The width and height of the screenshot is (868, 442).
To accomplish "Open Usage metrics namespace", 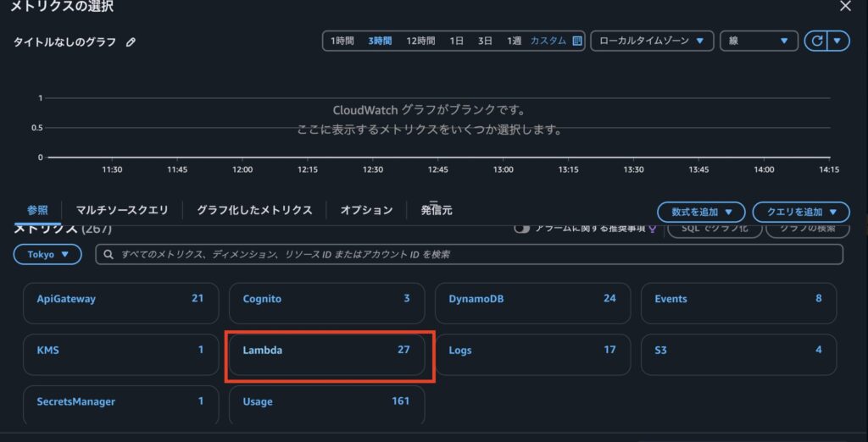I will [x=326, y=405].
